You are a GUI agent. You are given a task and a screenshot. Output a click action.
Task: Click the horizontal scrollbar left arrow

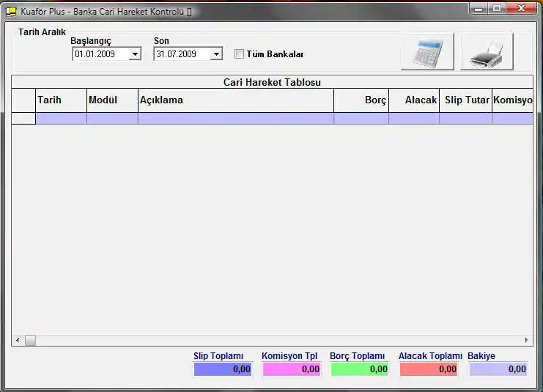click(x=18, y=341)
